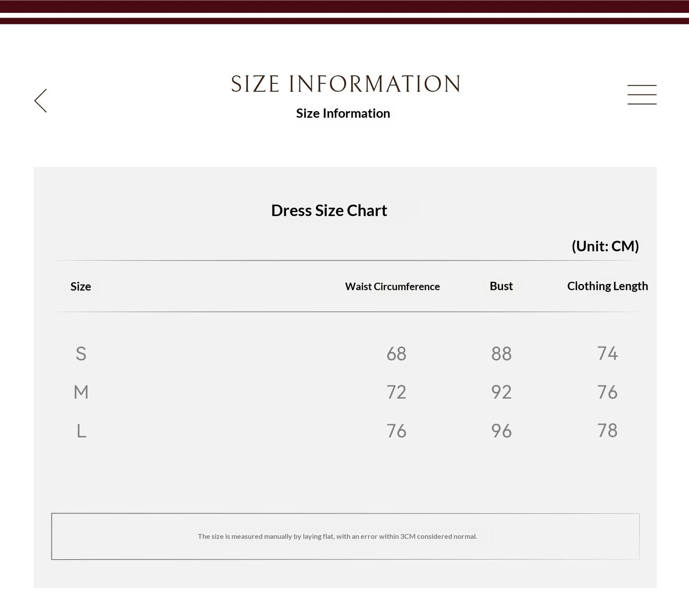Image resolution: width=689 pixels, height=616 pixels.
Task: Click the Dress Size Chart title
Action: (x=329, y=210)
